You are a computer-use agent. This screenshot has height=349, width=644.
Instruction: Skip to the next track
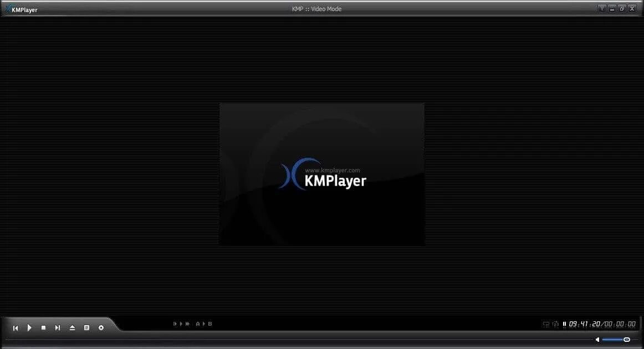click(x=58, y=328)
